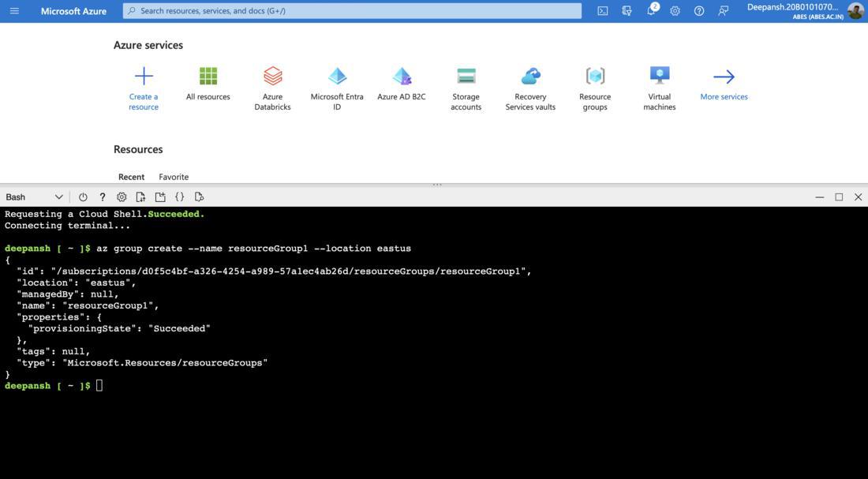Click the "tags": null output line
Screen dimensions: 868x479
tap(53, 352)
